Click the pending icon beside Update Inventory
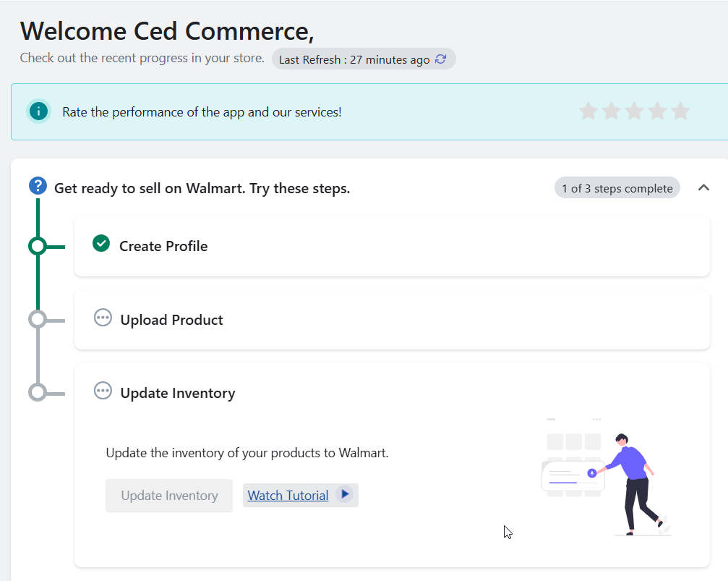The height and width of the screenshot is (581, 728). pos(103,391)
